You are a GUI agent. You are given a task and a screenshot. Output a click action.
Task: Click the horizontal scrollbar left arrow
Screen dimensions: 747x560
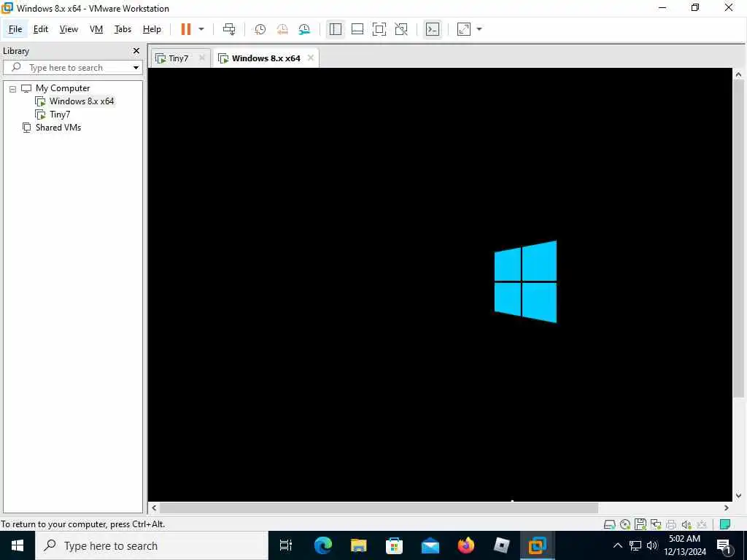point(155,508)
